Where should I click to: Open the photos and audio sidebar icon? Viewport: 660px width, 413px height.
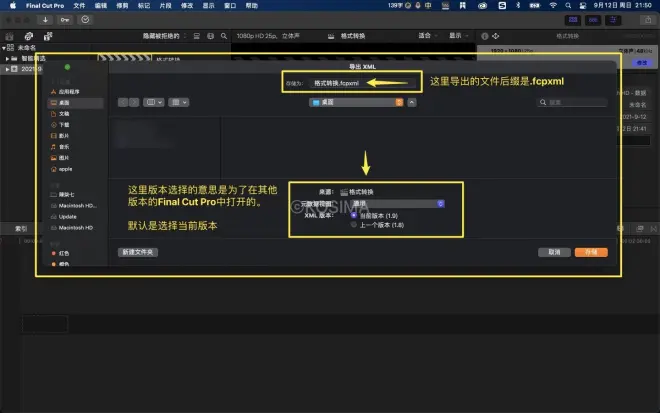(29, 36)
